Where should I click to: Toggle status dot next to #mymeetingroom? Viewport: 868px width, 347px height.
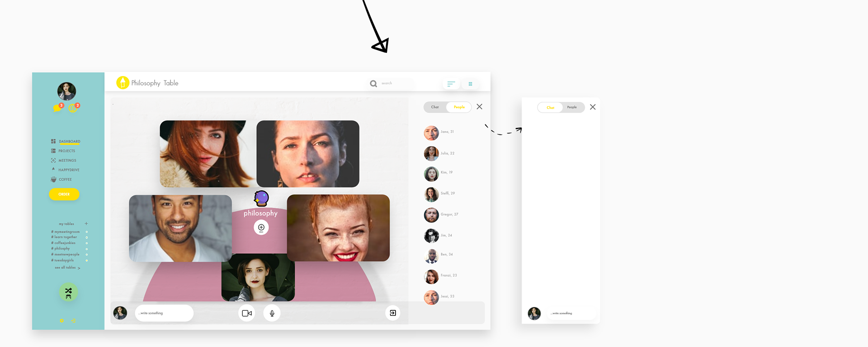[x=87, y=232]
